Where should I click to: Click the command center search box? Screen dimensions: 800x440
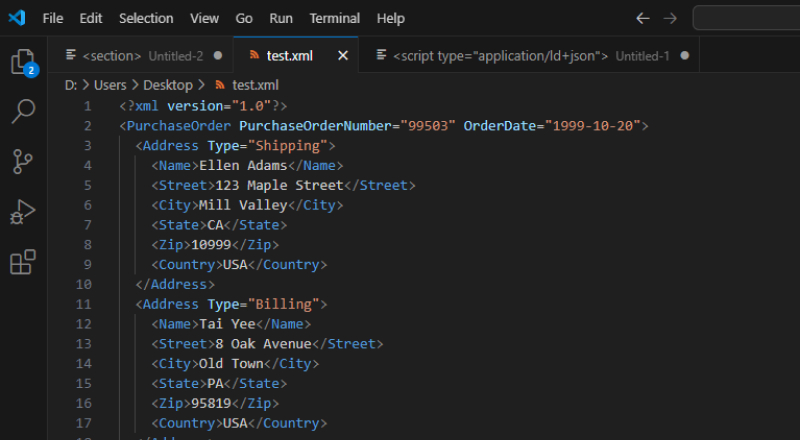click(x=746, y=18)
